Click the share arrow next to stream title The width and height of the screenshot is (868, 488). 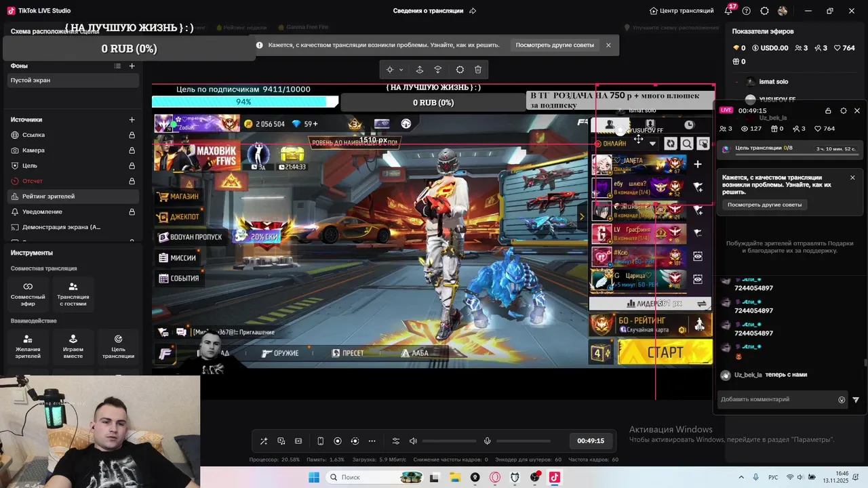tap(473, 11)
